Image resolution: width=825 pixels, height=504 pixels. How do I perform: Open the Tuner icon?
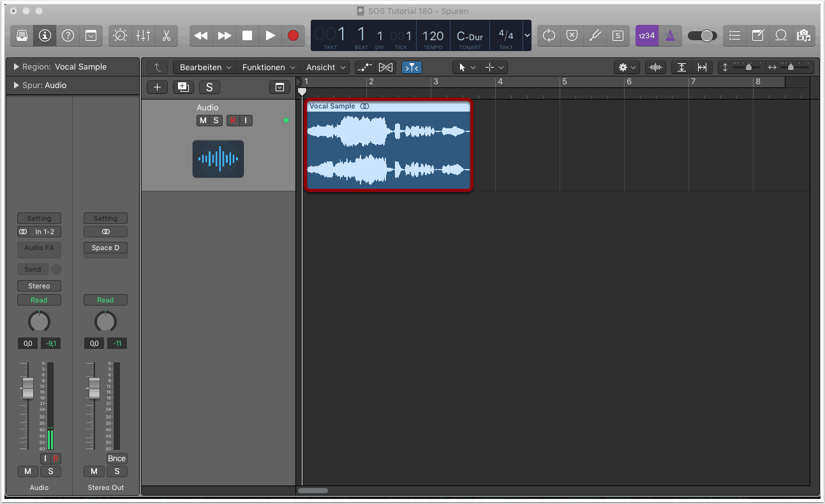point(595,36)
